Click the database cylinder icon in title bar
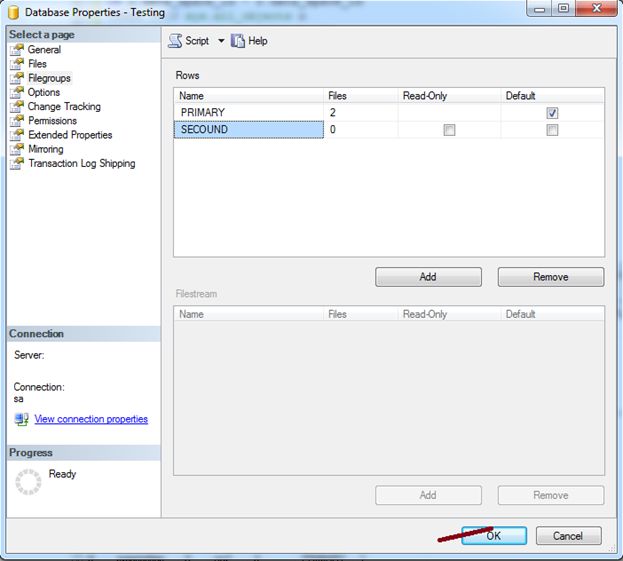The image size is (623, 561). tap(14, 12)
